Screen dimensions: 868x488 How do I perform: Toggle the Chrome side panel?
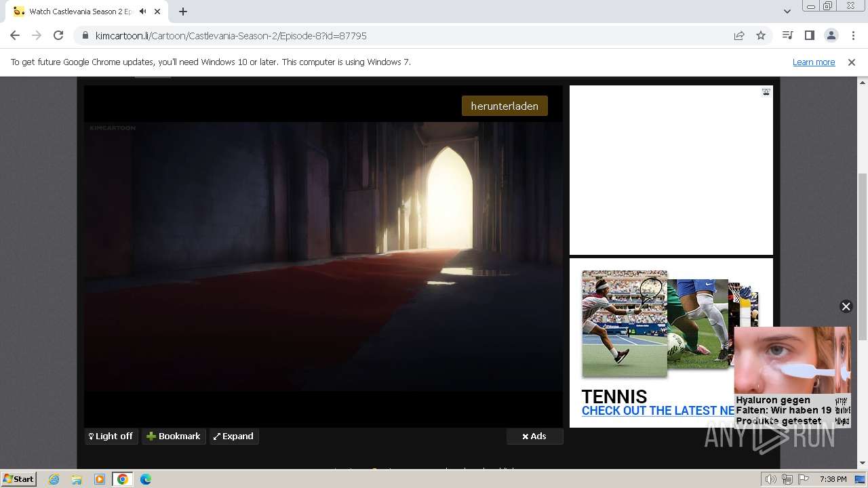[x=809, y=35]
